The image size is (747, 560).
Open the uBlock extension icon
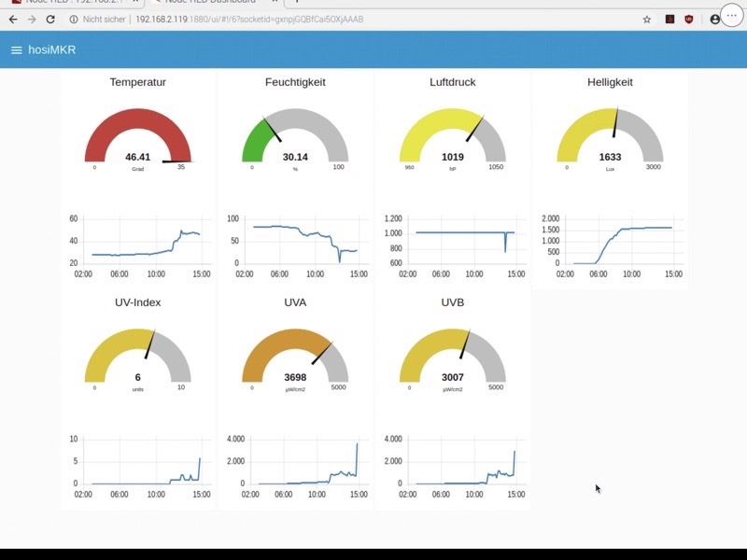(689, 19)
